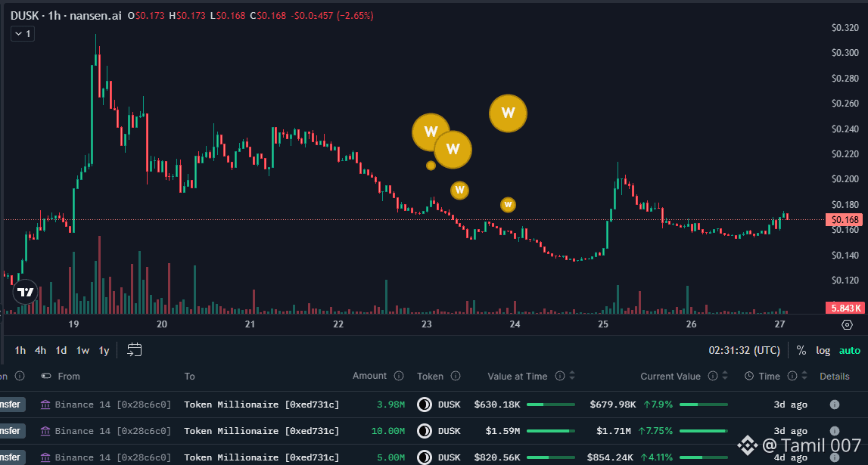The image size is (868, 465).
Task: Sort by Value at Time arrows
Action: pos(572,376)
